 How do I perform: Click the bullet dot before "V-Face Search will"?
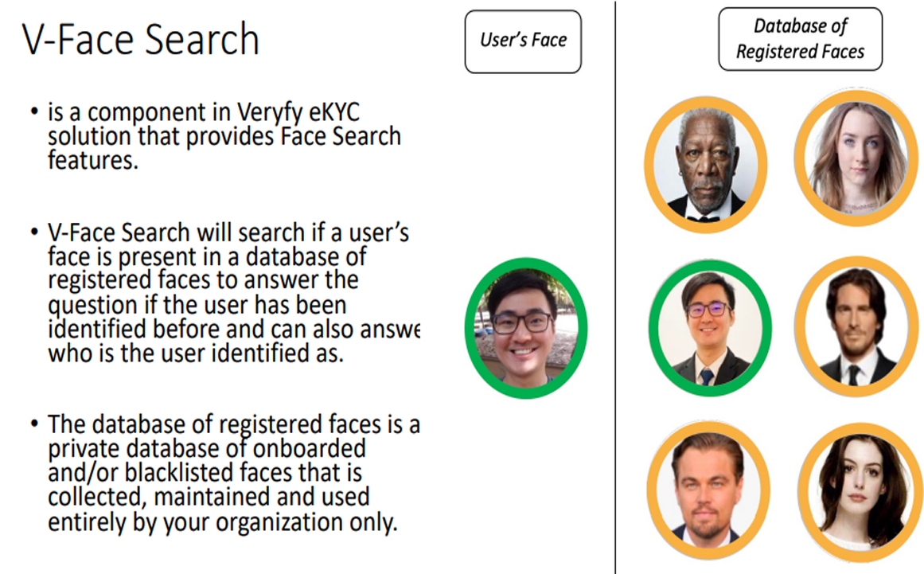[x=35, y=234]
